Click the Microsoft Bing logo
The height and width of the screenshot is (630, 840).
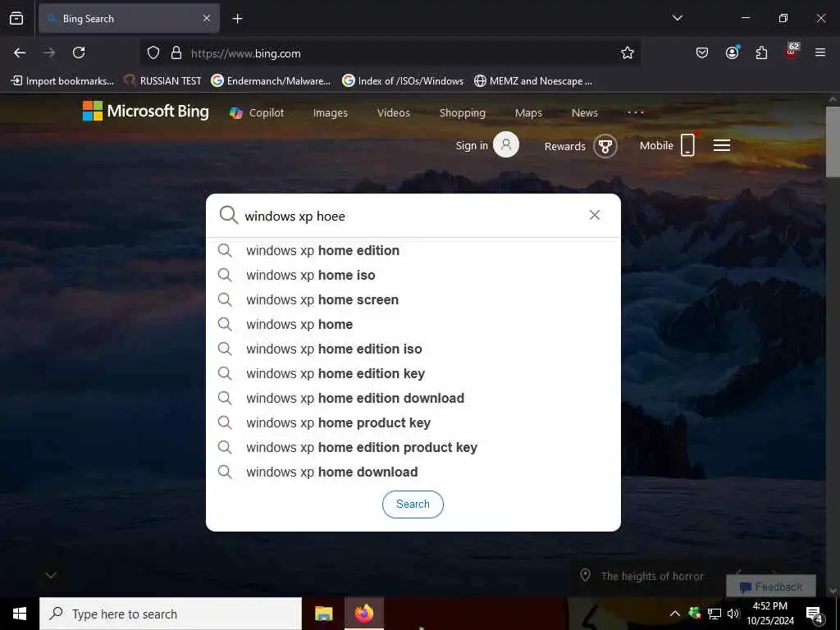coord(146,112)
